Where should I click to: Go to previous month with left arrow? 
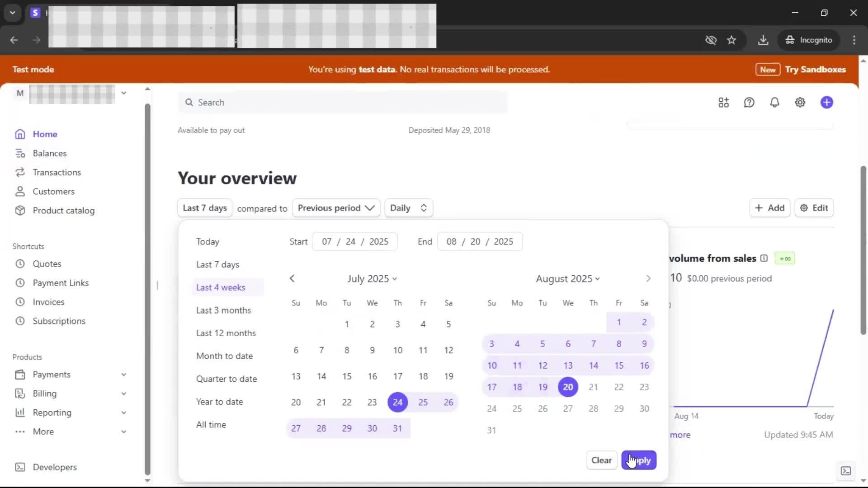point(292,279)
